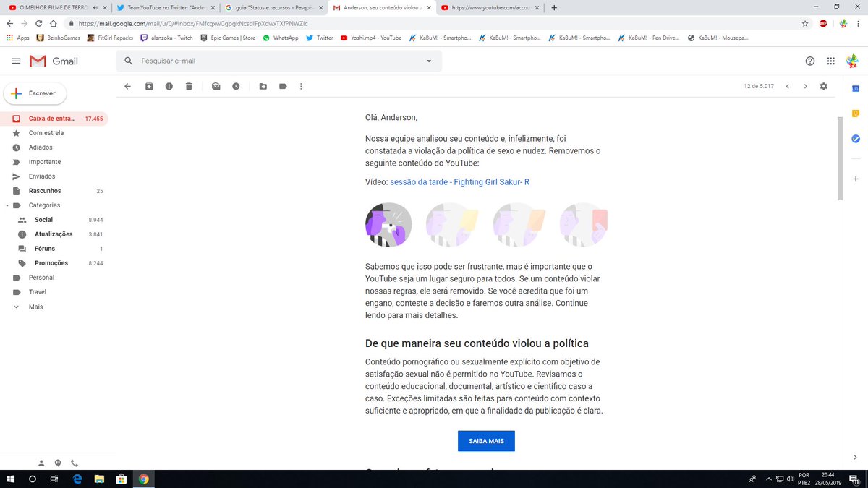Click SAIBA MAIS button
This screenshot has width=868, height=488.
pos(486,441)
